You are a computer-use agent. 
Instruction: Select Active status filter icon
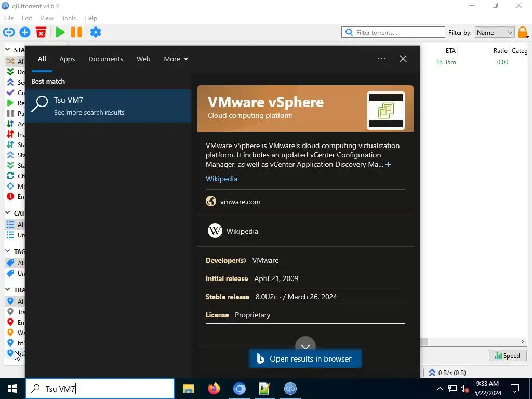coord(10,124)
